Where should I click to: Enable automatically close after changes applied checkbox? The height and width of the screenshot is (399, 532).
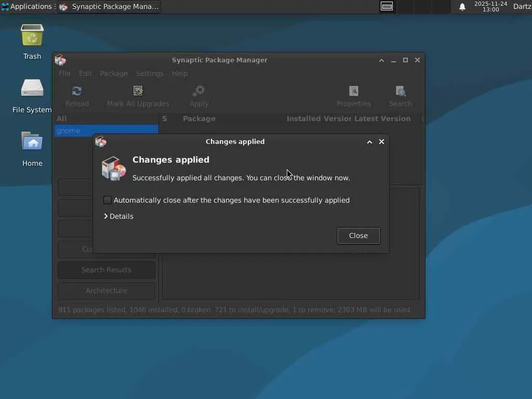click(107, 200)
